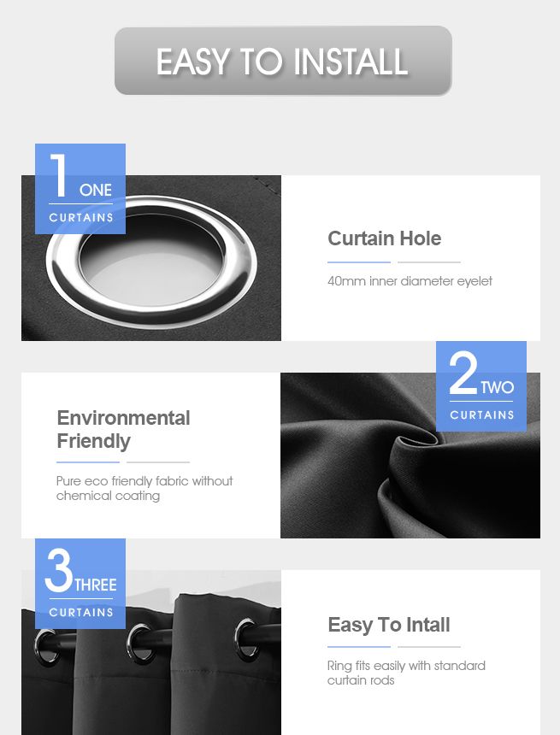Click the EASY TO INSTALL banner
The width and height of the screenshot is (560, 735).
pos(283,61)
